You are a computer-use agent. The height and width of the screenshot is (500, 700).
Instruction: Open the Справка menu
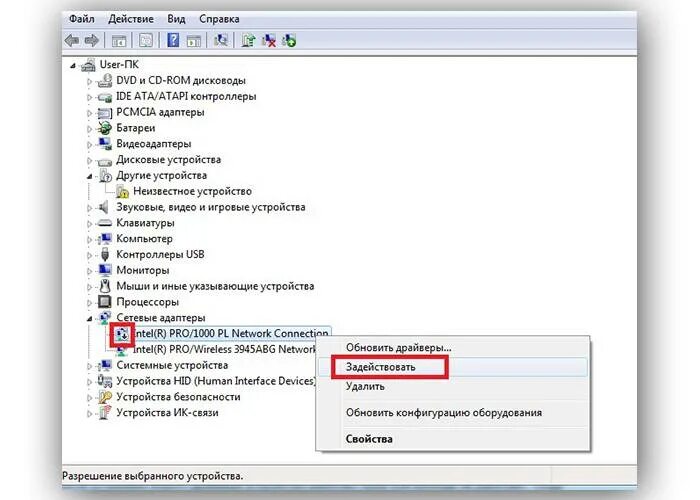[219, 19]
